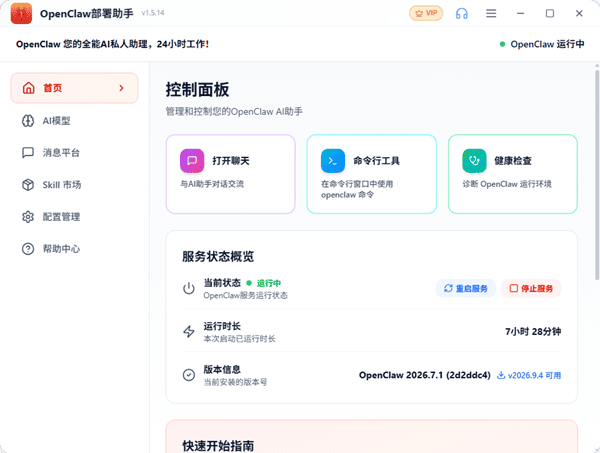
Task: Open customer support headset icon
Action: [x=462, y=13]
